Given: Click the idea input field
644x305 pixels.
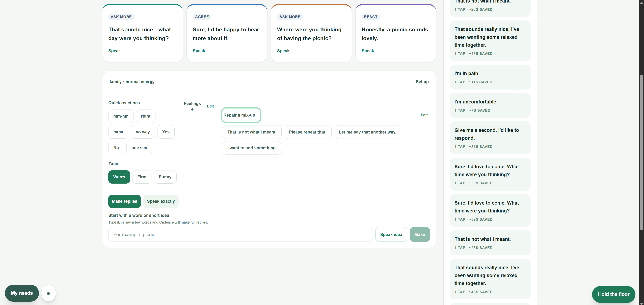Looking at the screenshot, I should (x=240, y=234).
